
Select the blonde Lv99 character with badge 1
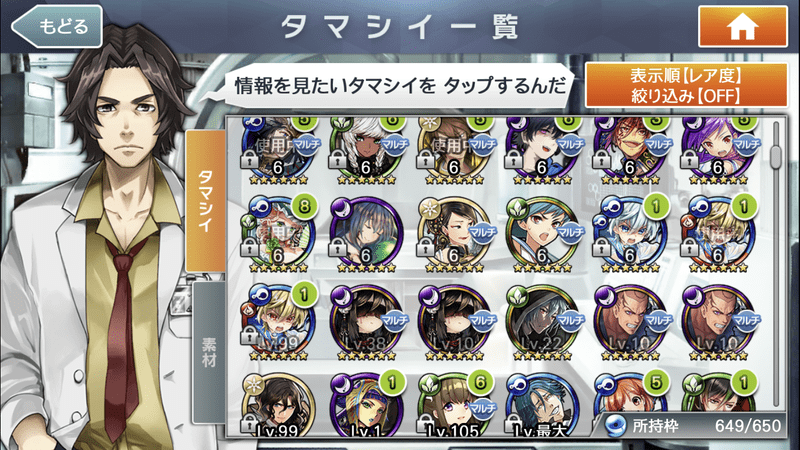click(x=278, y=321)
